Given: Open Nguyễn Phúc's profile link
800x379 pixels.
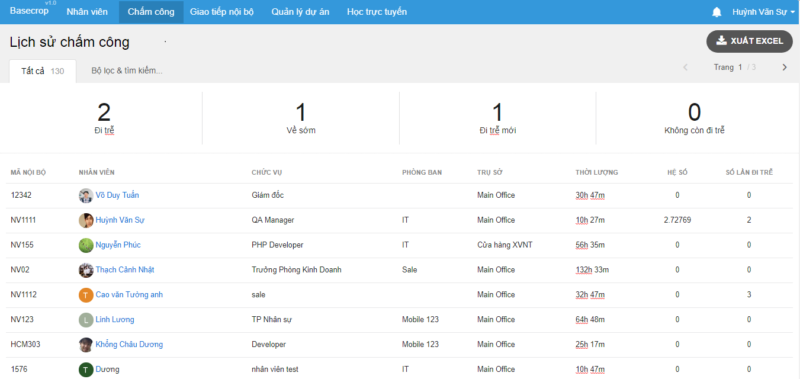Looking at the screenshot, I should pyautogui.click(x=118, y=245).
